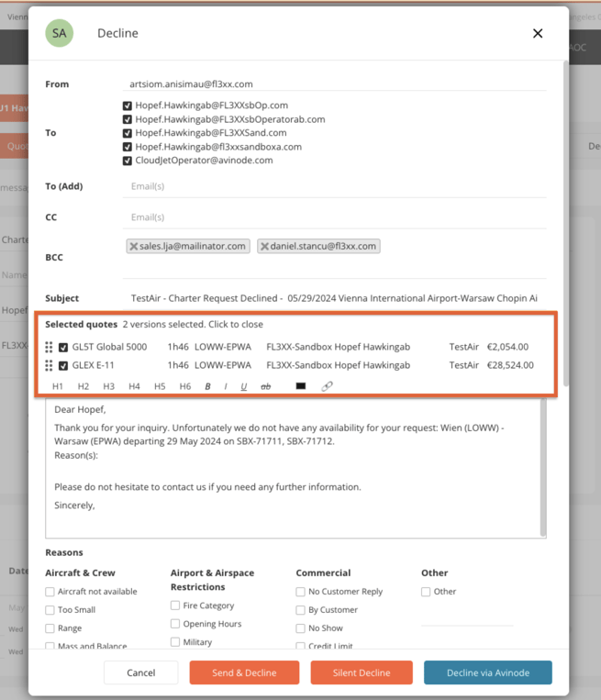Check No Show reason

click(x=300, y=628)
